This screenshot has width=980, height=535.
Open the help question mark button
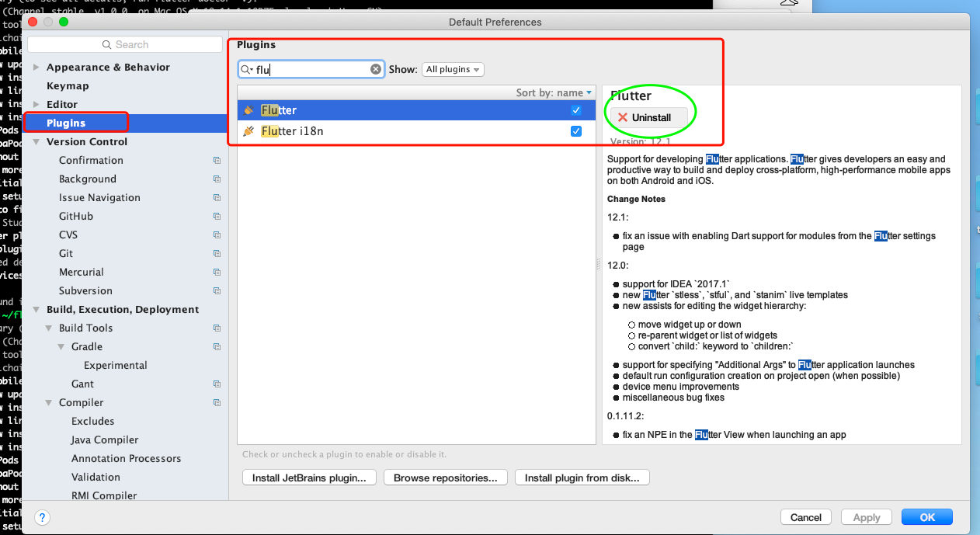[42, 517]
